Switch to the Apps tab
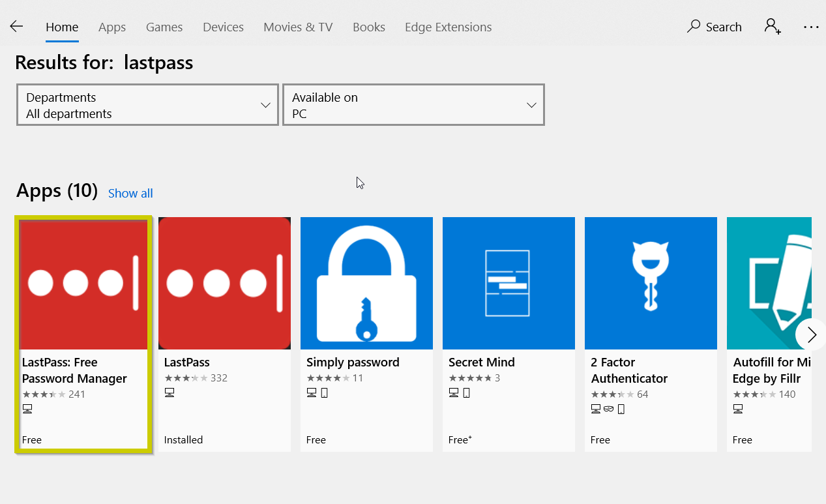The width and height of the screenshot is (826, 504). tap(111, 27)
